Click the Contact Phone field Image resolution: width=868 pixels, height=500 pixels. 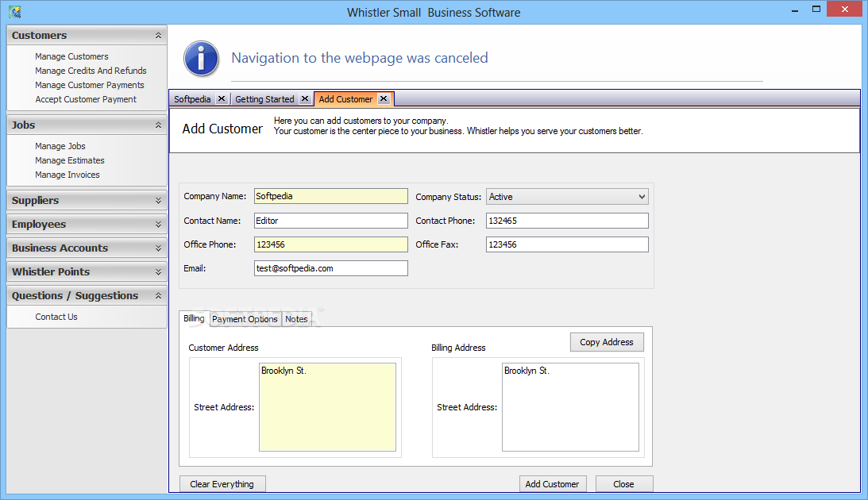pos(567,221)
